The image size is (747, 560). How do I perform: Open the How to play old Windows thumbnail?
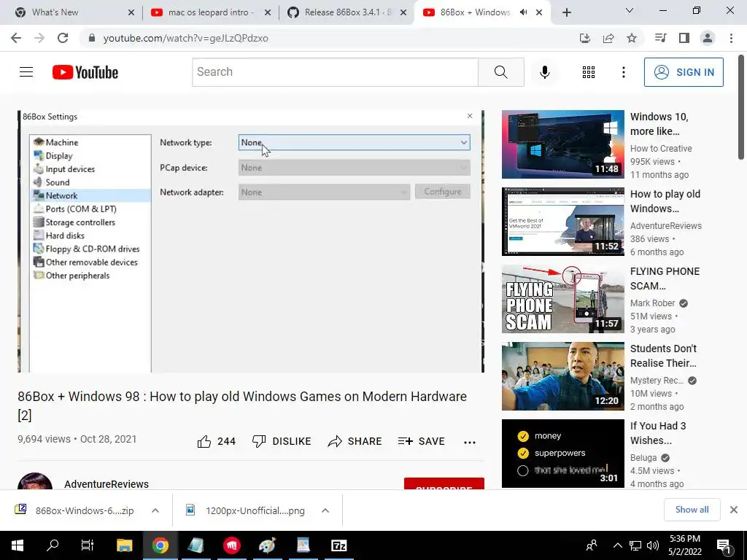(x=562, y=222)
